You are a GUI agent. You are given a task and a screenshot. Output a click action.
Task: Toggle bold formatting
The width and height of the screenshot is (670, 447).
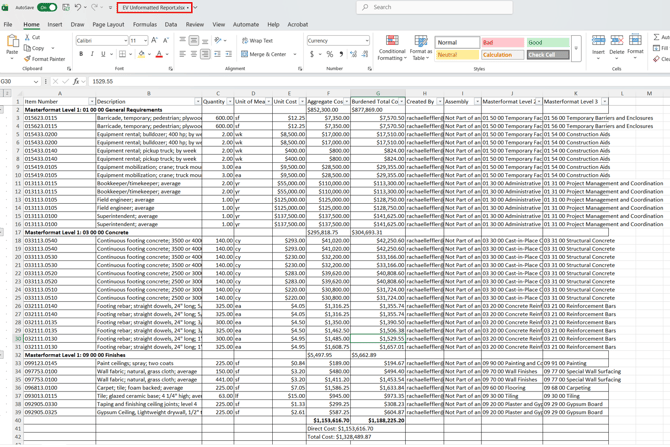pyautogui.click(x=81, y=54)
